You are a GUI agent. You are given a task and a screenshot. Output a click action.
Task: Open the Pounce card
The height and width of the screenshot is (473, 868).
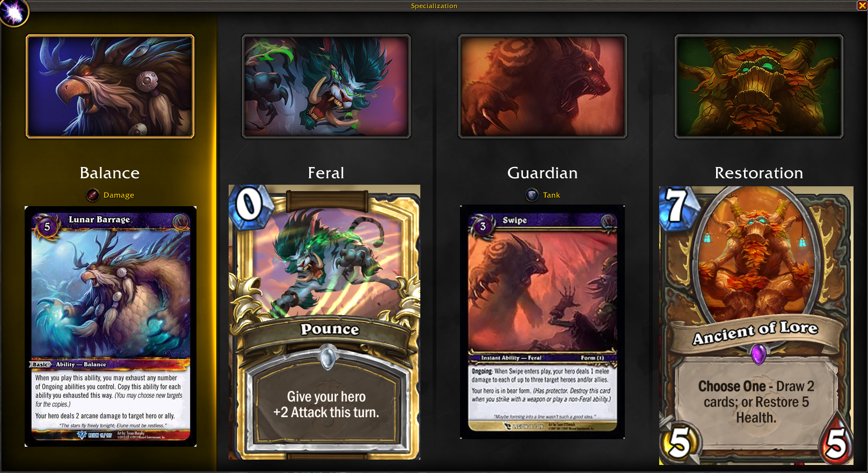(x=324, y=322)
